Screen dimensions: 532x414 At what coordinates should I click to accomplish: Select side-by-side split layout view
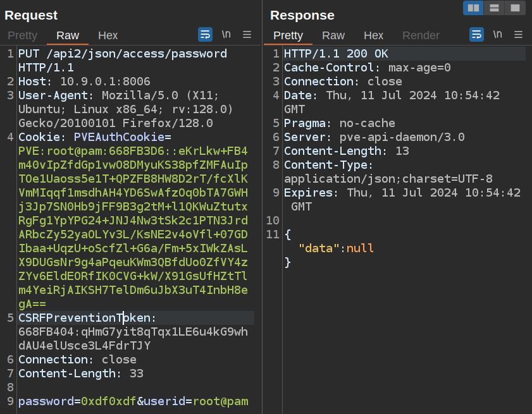[x=473, y=8]
